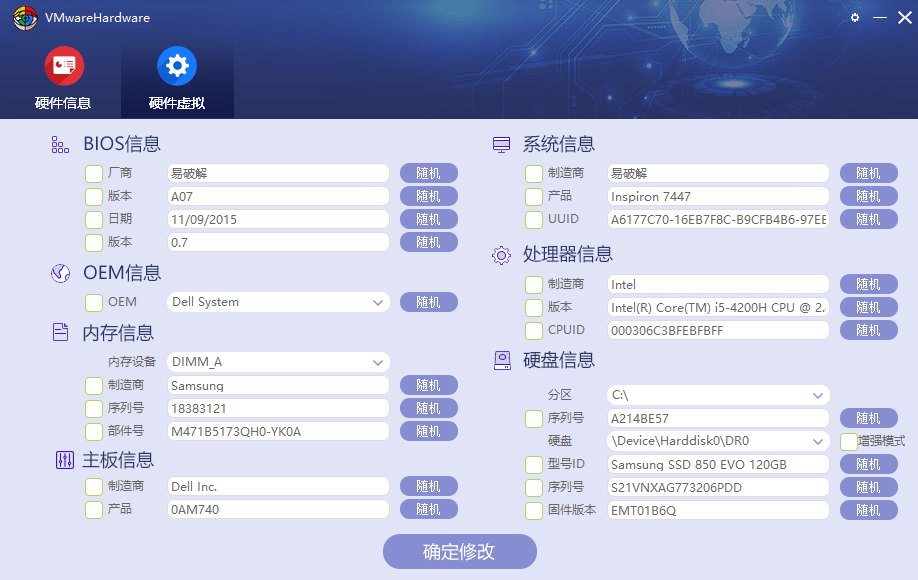This screenshot has width=918, height=580.
Task: Enable memory 序列号 checkbox
Action: click(x=94, y=409)
